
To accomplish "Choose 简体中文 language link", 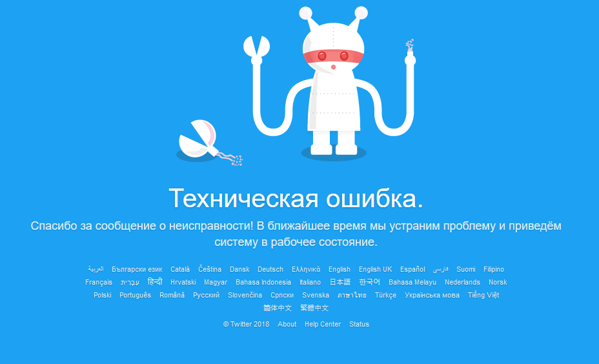I will tap(278, 308).
